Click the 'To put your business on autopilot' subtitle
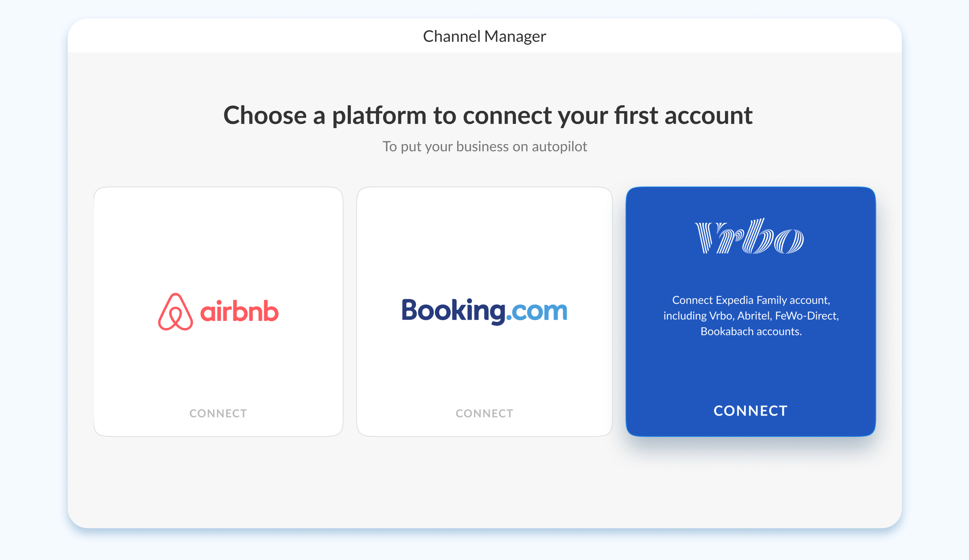 pos(485,146)
